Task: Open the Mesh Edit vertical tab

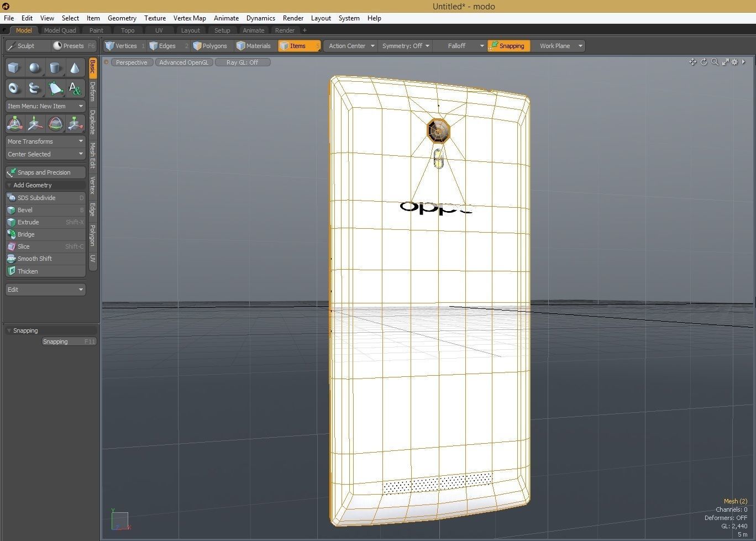Action: (93, 155)
